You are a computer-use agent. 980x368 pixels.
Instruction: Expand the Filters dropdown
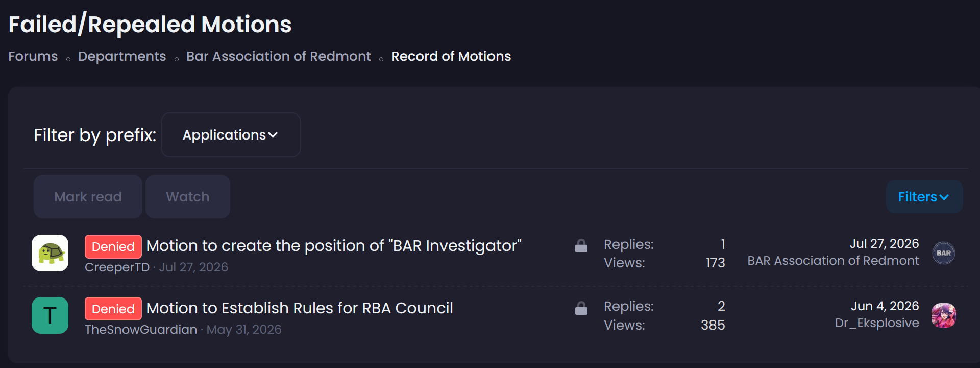[x=924, y=197]
